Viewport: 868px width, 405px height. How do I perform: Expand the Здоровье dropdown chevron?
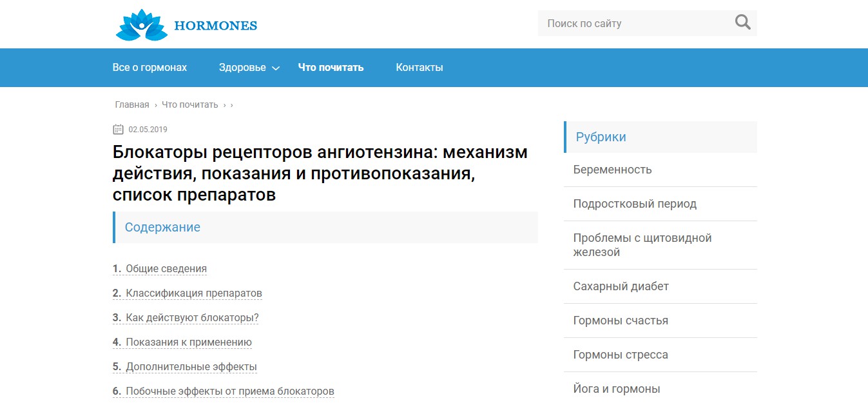(x=276, y=68)
